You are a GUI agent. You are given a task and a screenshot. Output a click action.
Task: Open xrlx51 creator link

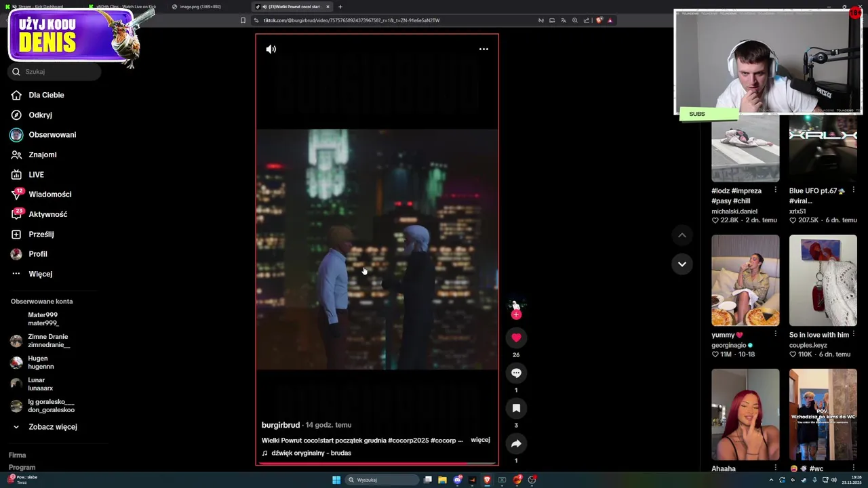point(797,211)
